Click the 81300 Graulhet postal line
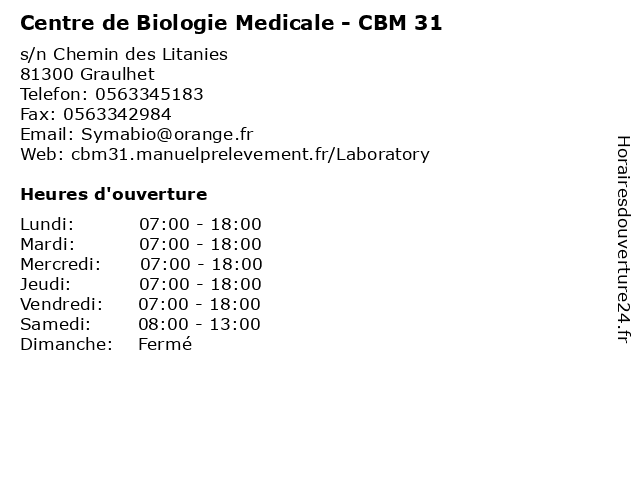The width and height of the screenshot is (640, 480). 87,74
